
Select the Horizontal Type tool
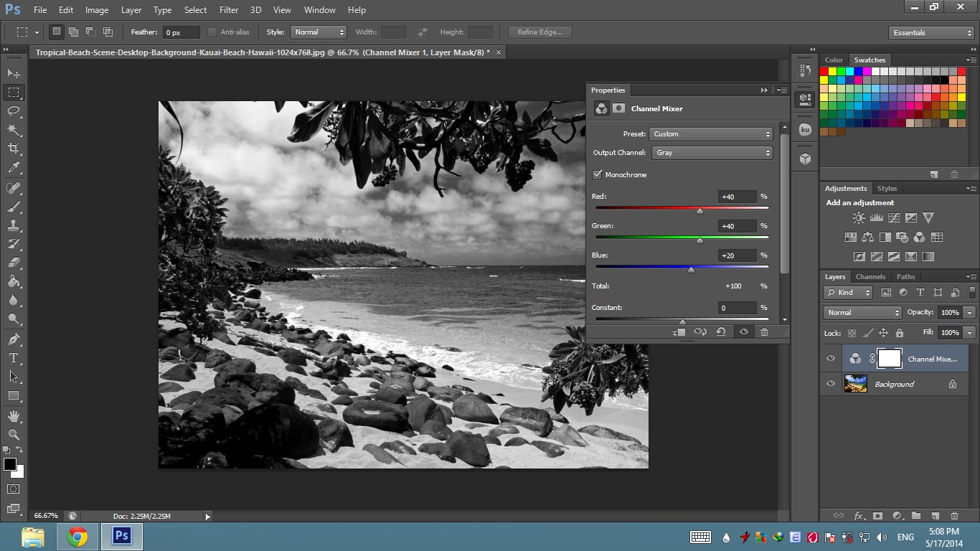[x=14, y=357]
